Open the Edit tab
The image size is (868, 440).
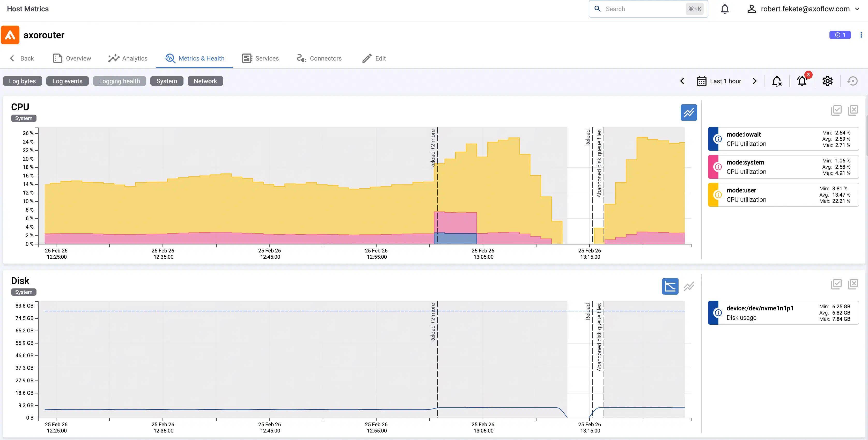point(374,58)
